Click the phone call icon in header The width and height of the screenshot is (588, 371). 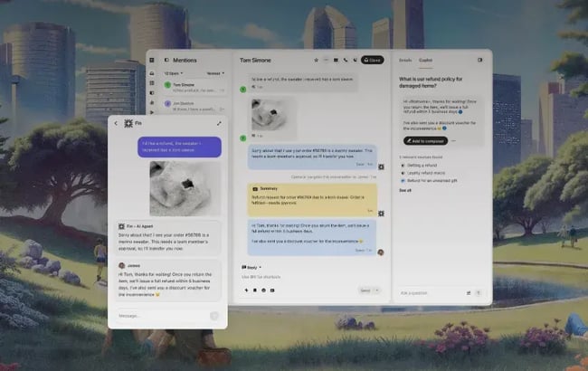[346, 60]
